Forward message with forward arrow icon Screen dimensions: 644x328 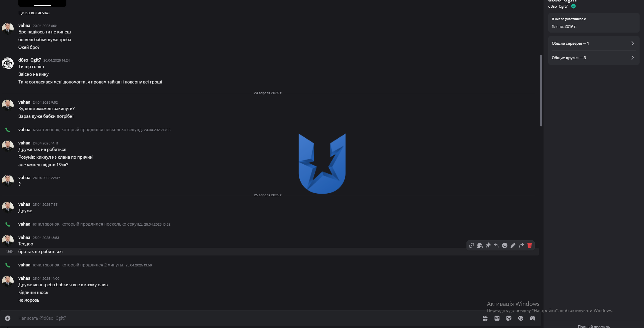click(x=521, y=245)
